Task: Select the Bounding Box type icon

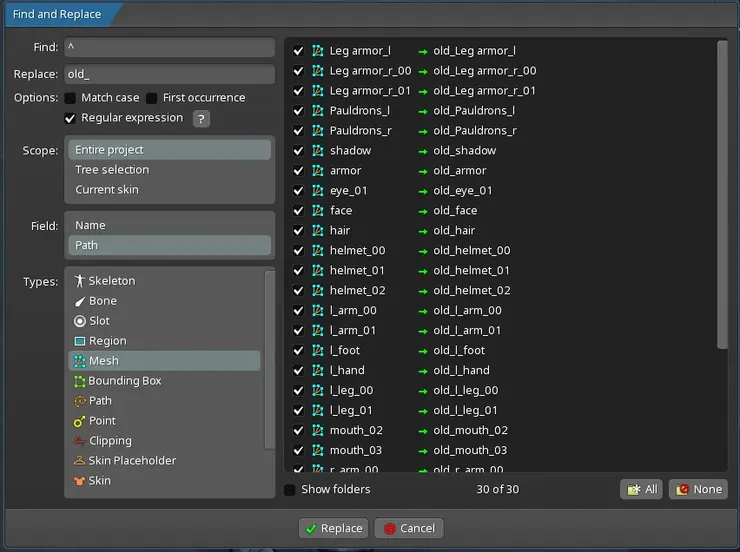Action: pos(80,381)
